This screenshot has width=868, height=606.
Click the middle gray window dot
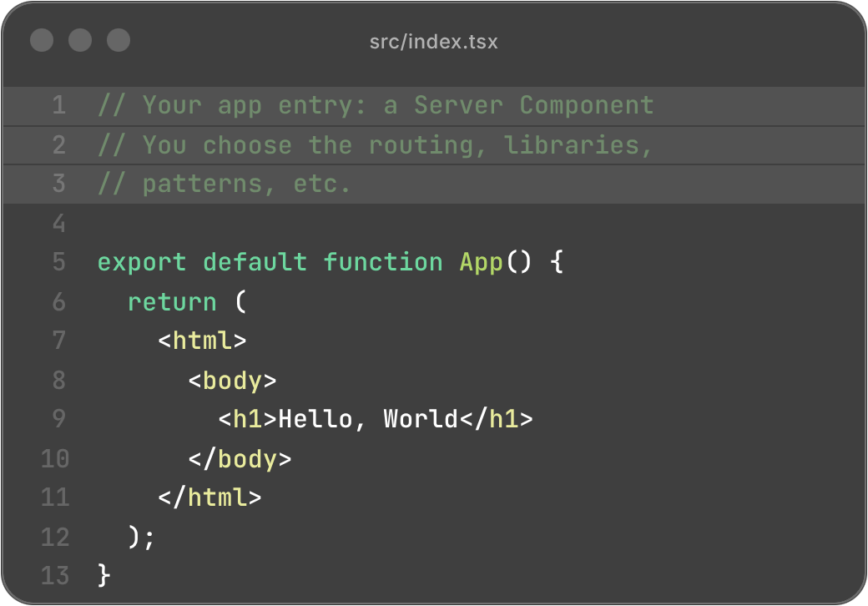click(x=80, y=40)
